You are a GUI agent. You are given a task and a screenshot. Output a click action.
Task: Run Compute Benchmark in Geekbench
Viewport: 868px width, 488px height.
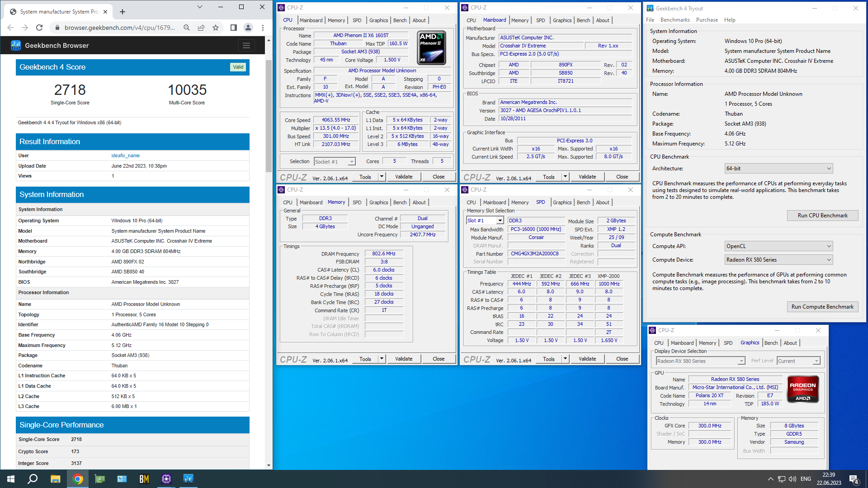pos(822,307)
